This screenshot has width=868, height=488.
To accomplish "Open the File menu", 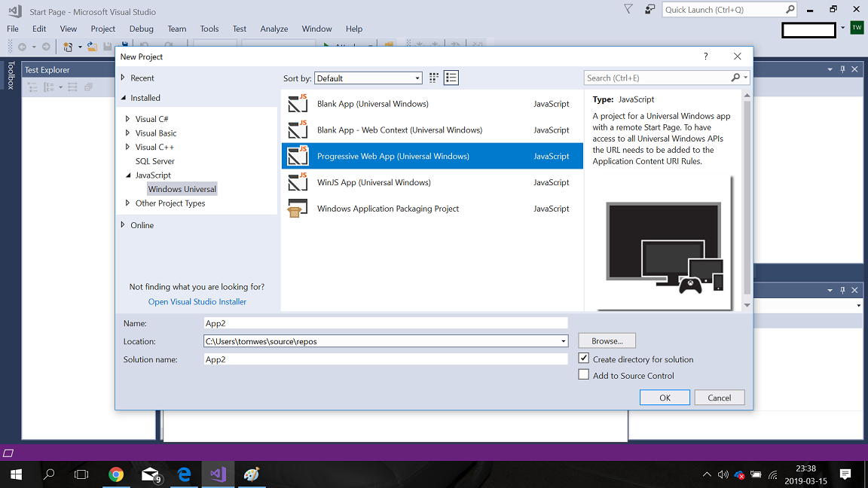I will coord(13,29).
